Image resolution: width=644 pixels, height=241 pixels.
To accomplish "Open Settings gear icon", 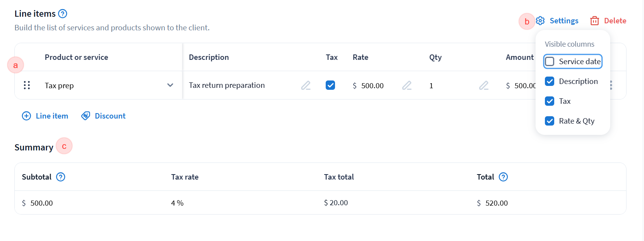I will [x=540, y=21].
